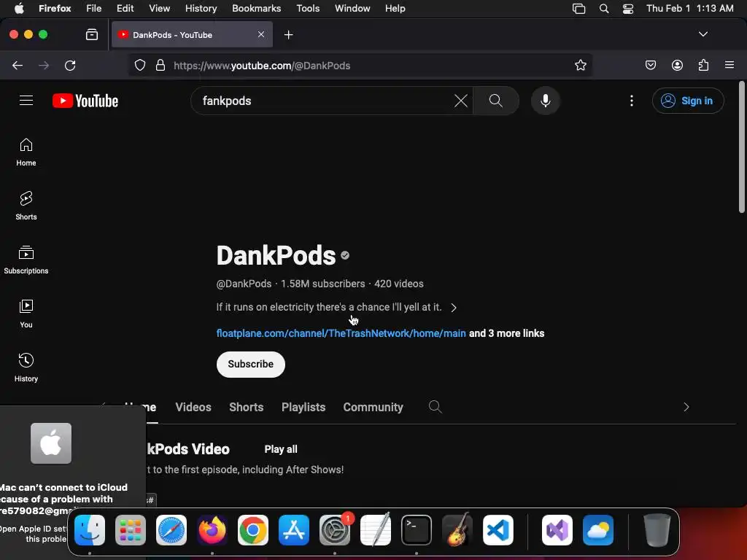This screenshot has width=747, height=560.
Task: Click the page's vertical scrollbar thumb
Action: [742, 147]
